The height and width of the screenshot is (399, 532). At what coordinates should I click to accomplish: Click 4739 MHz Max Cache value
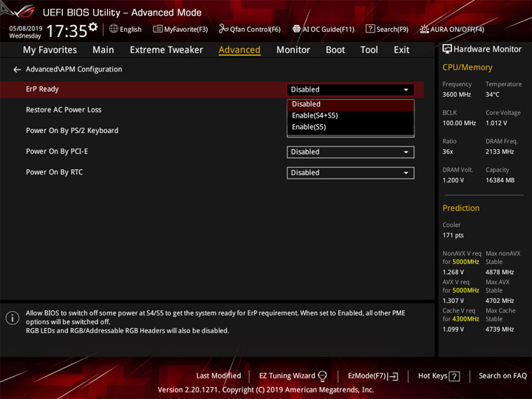point(499,330)
